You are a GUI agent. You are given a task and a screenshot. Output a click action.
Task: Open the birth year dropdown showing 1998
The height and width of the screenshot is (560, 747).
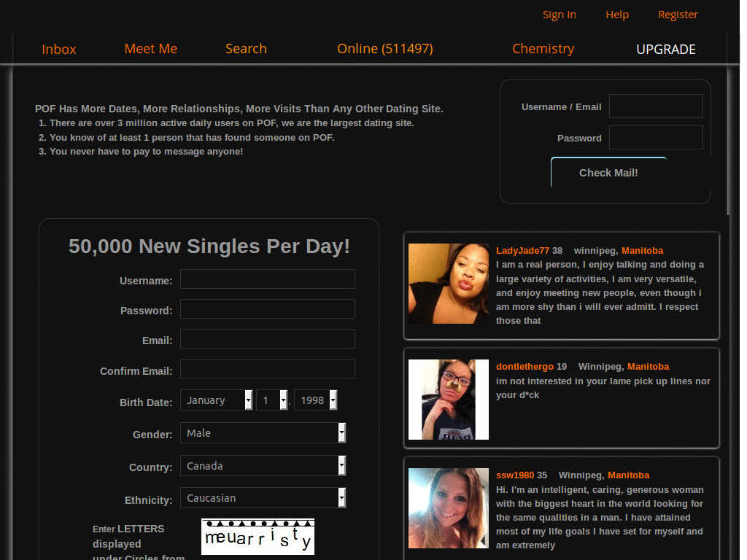(x=314, y=400)
